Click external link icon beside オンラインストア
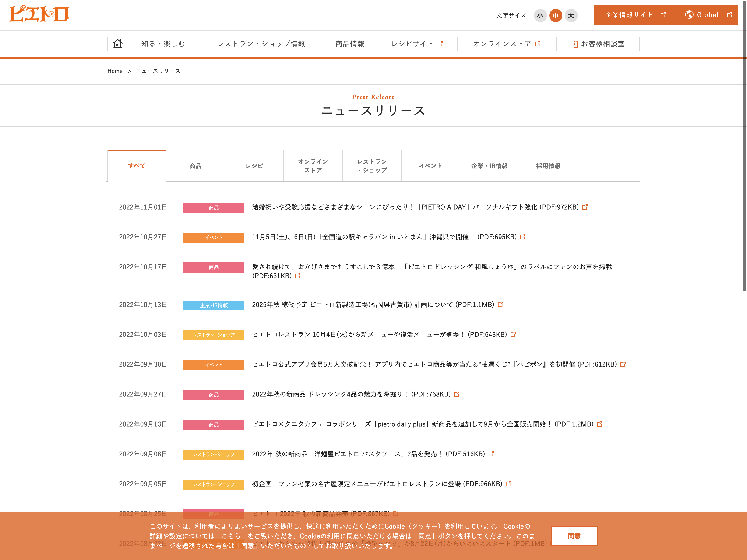747x560 pixels. point(538,44)
